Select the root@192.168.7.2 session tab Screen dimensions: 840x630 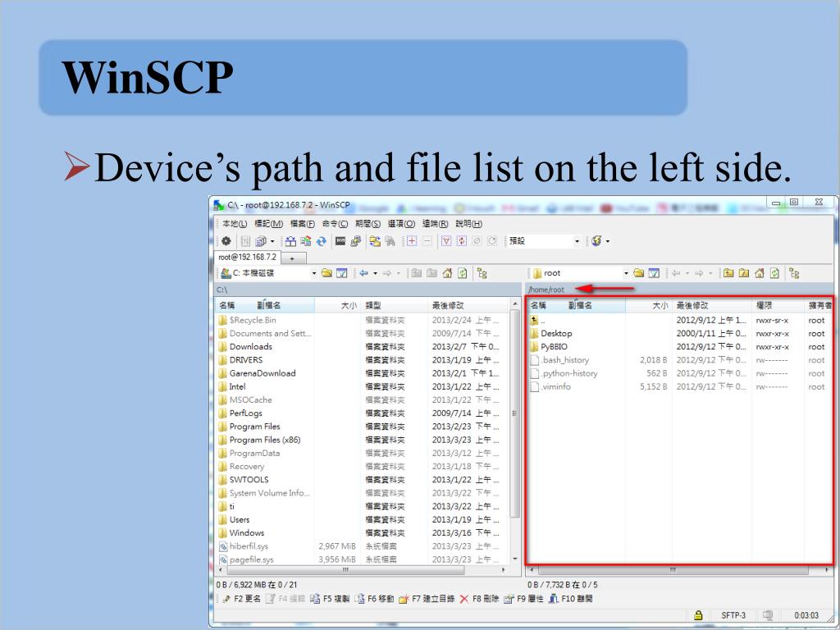point(247,257)
